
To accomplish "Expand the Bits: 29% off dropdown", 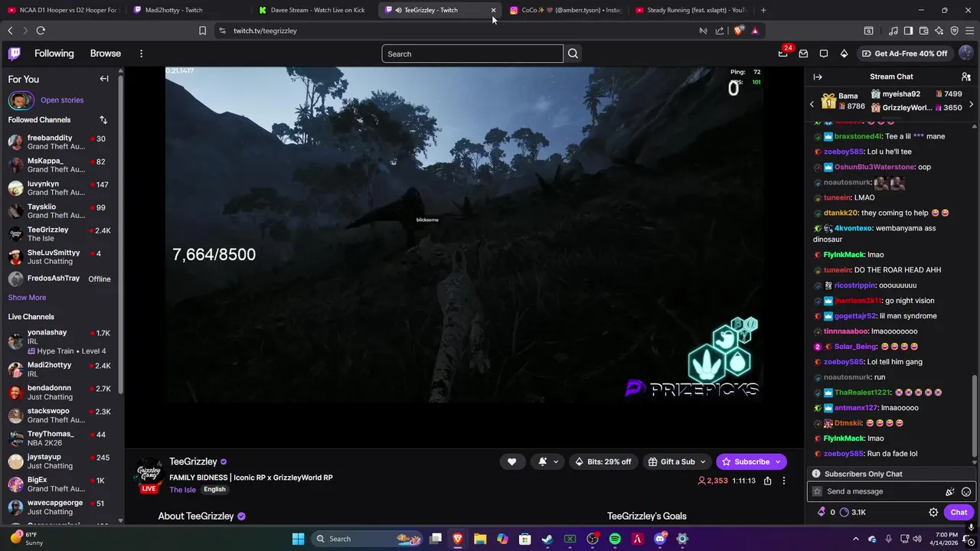I will click(x=603, y=461).
